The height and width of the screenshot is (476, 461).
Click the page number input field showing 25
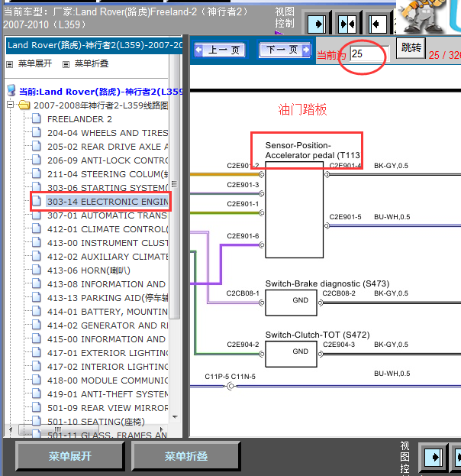point(369,54)
